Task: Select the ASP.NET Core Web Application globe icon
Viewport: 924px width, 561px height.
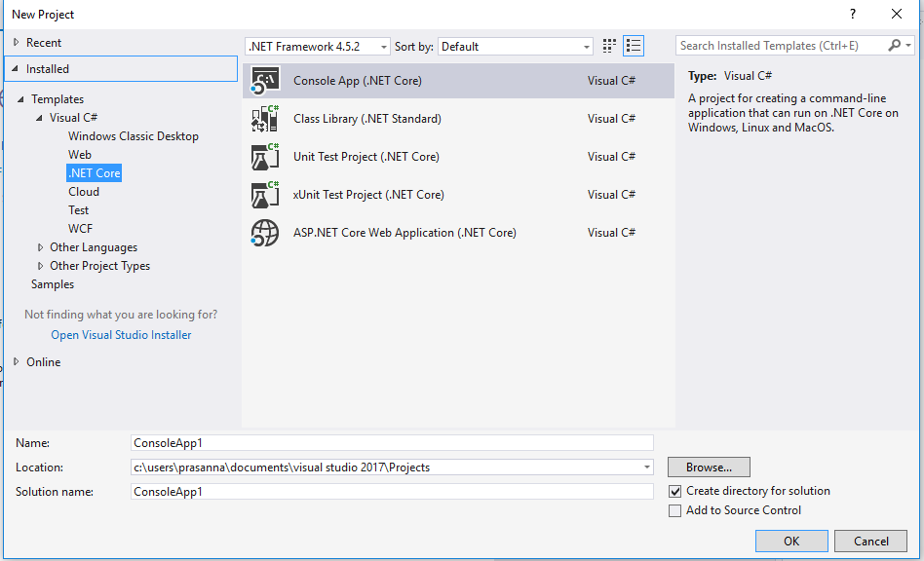Action: pos(265,233)
